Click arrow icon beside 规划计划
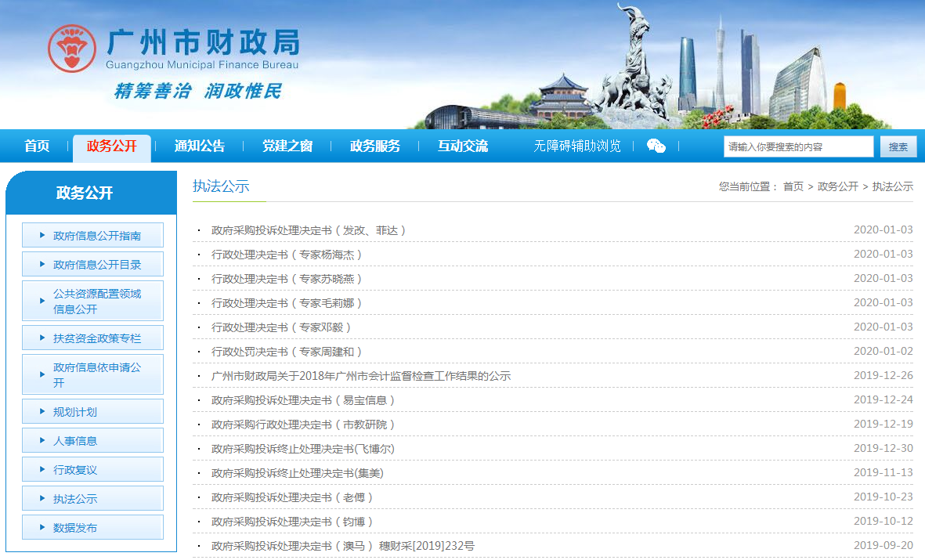The width and height of the screenshot is (925, 560). pos(42,411)
